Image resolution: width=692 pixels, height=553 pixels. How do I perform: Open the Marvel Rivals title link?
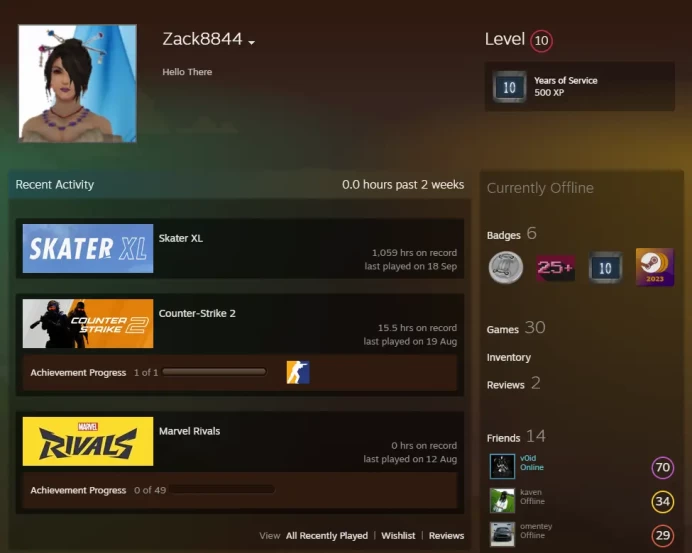(189, 431)
